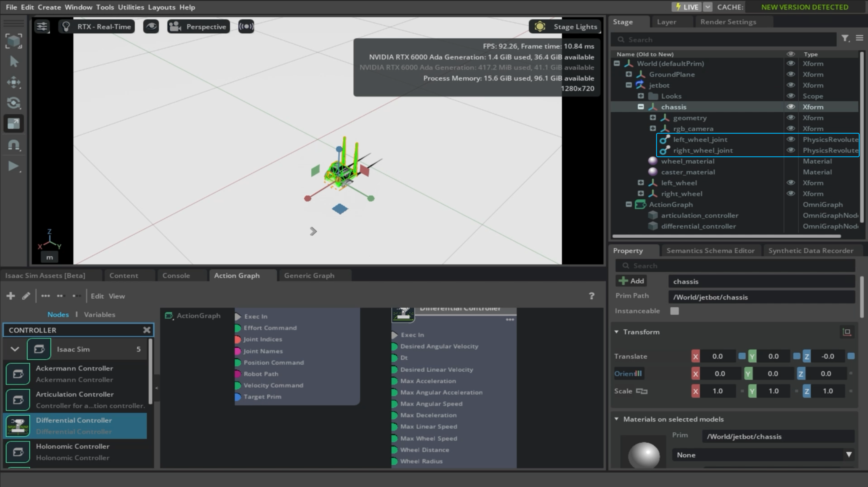Click the Stage Lights sun icon
The image size is (868, 487).
point(540,27)
